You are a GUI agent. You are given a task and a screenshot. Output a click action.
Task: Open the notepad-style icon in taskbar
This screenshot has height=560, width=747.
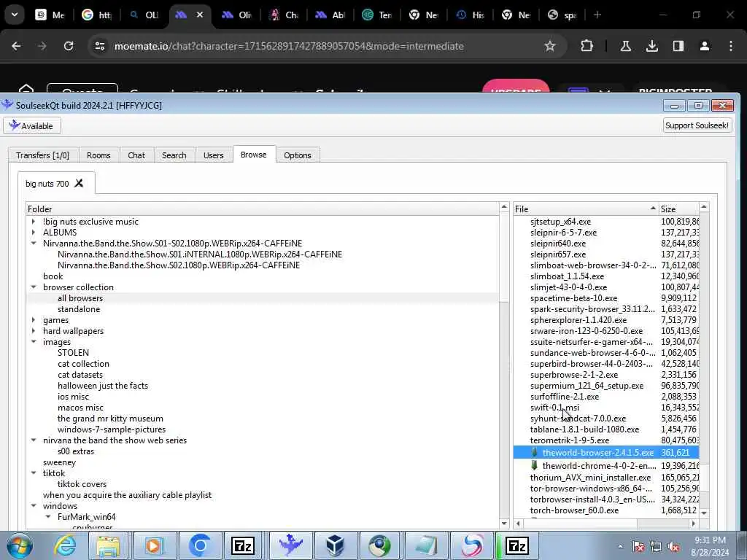pyautogui.click(x=426, y=545)
